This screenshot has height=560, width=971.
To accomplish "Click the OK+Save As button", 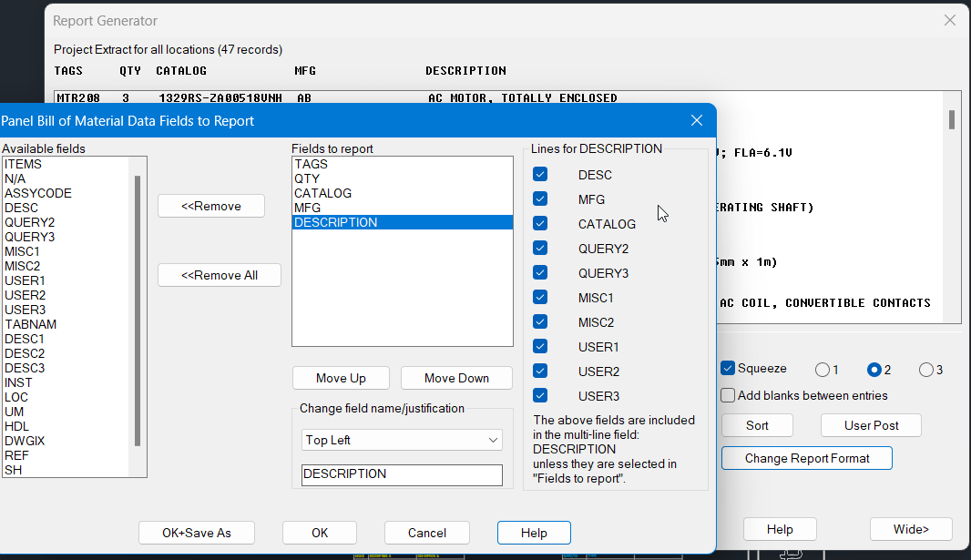I will coord(196,532).
